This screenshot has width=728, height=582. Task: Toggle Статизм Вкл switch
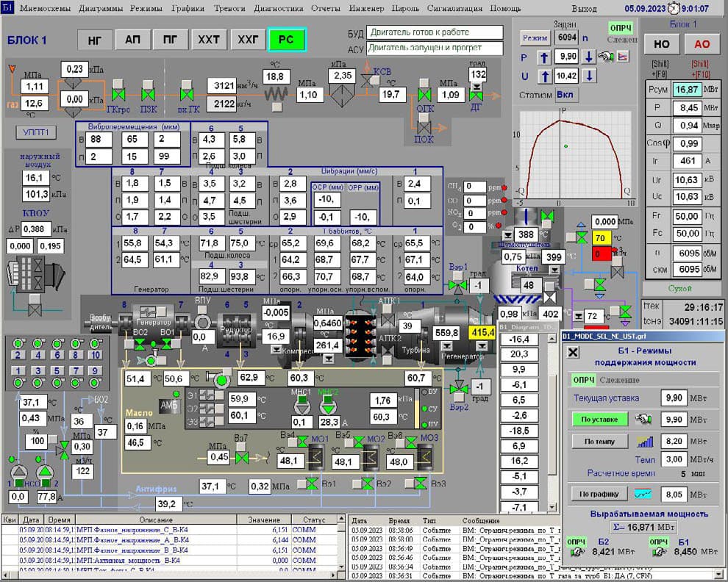565,95
